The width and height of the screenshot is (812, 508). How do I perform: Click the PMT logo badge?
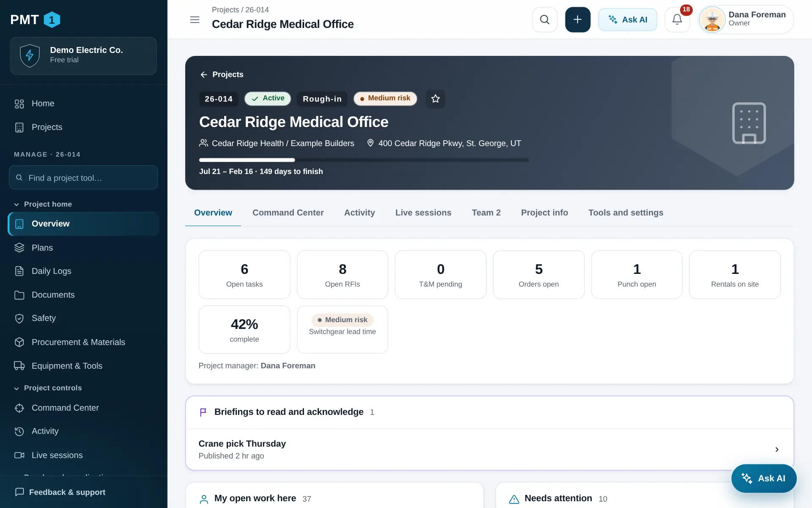tap(36, 19)
